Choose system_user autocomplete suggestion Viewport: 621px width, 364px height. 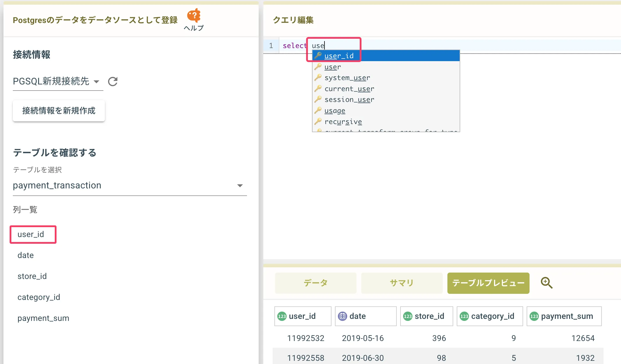pos(386,78)
